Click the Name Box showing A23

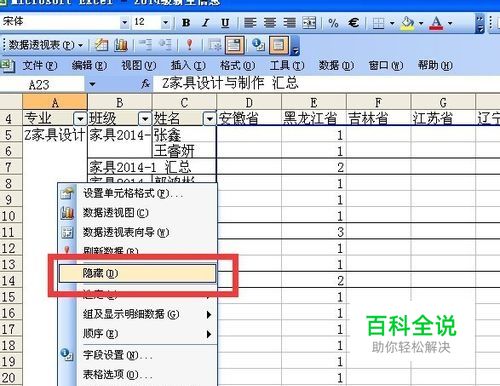pyautogui.click(x=42, y=84)
